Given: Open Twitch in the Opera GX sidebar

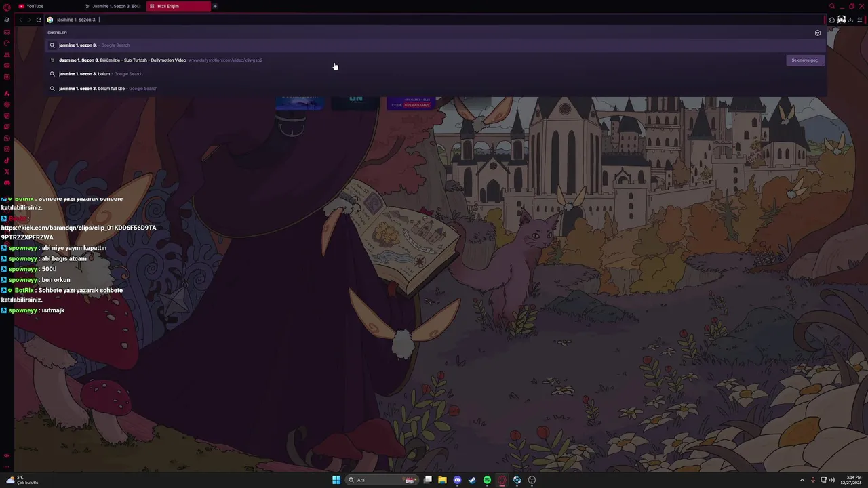Looking at the screenshot, I should coord(7,127).
